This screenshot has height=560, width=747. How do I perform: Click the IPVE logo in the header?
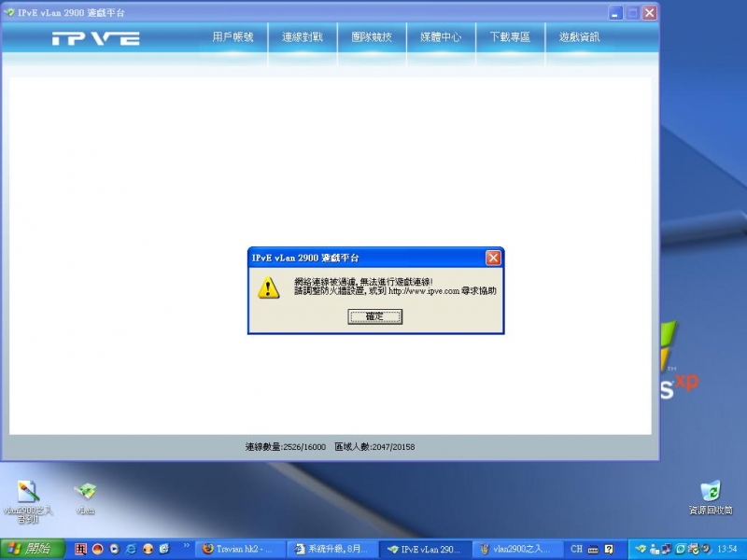[x=96, y=38]
